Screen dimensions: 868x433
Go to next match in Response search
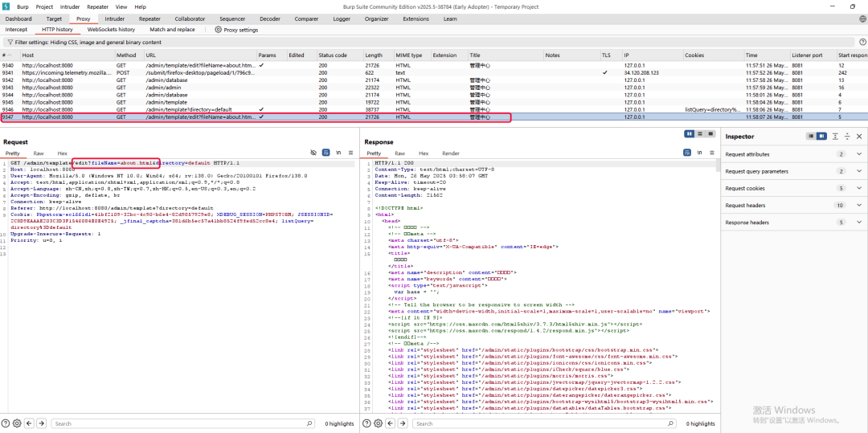(x=403, y=423)
